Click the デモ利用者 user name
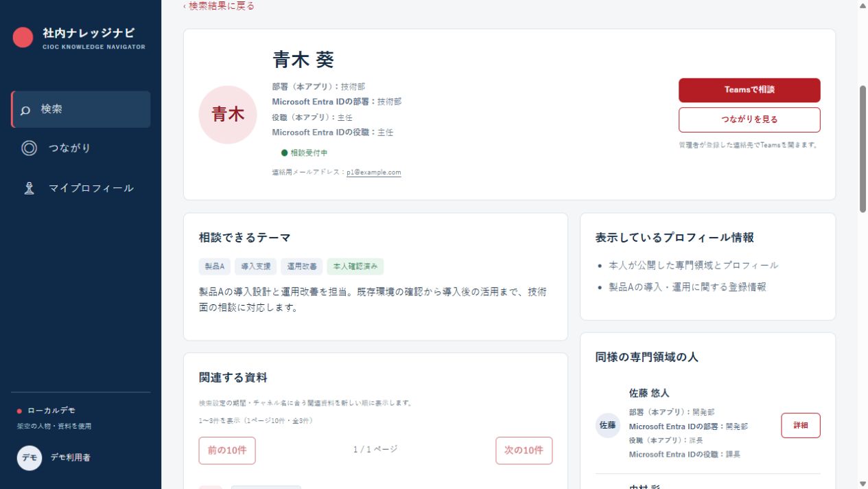Image resolution: width=868 pixels, height=489 pixels. (x=70, y=457)
